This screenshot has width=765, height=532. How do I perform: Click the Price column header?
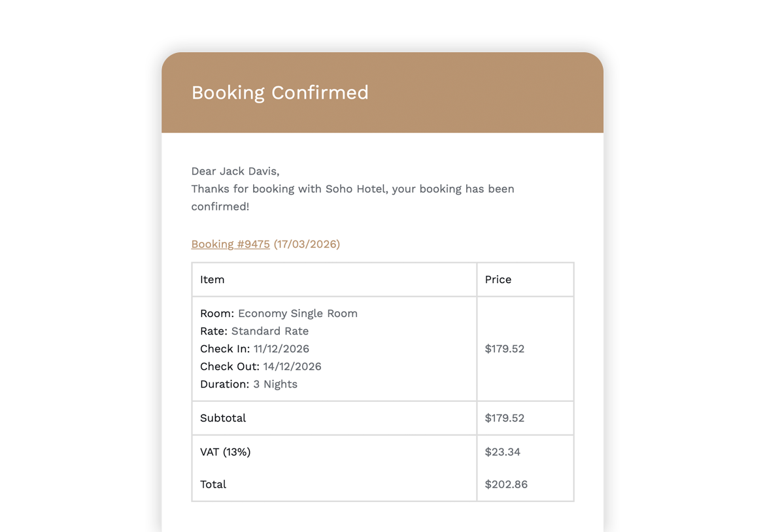498,279
